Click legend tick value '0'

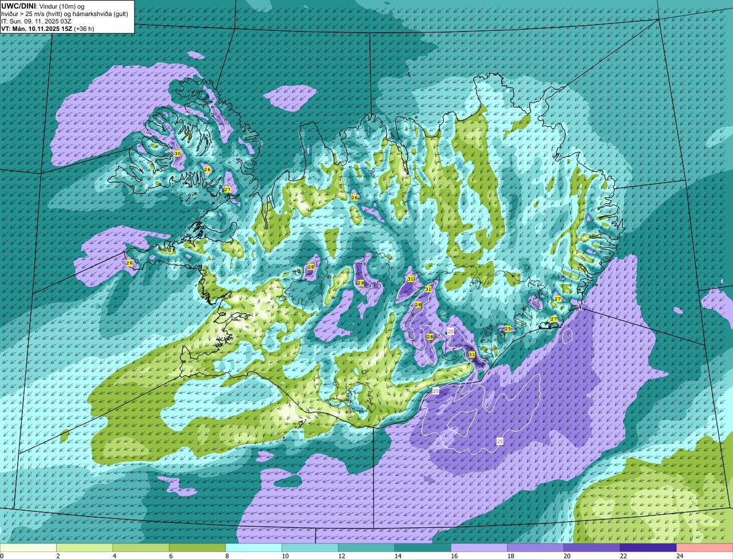coord(2,556)
